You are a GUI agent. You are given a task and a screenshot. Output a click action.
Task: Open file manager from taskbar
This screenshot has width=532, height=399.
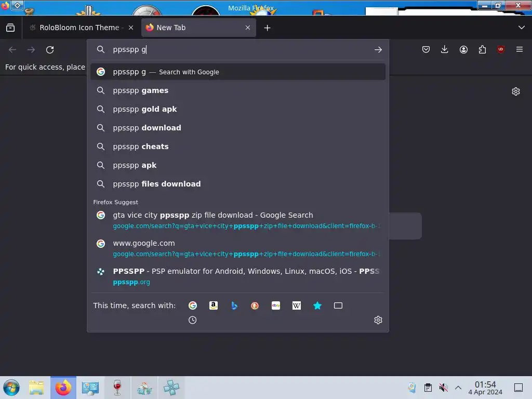(37, 388)
